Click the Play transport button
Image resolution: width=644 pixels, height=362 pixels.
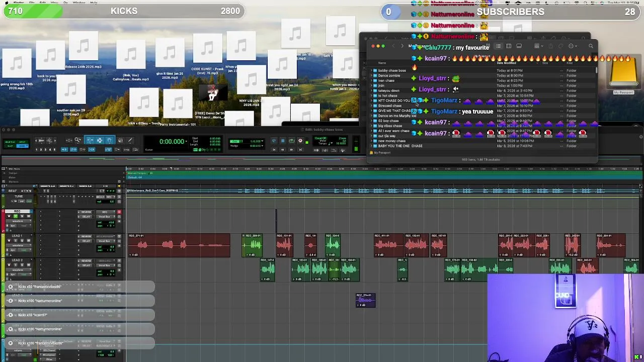coord(291,140)
